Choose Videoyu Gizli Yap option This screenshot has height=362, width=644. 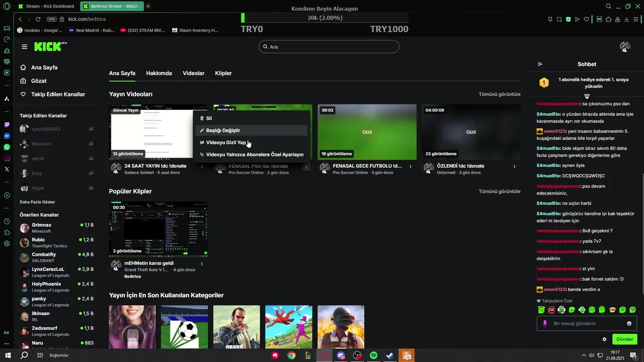[x=252, y=142]
